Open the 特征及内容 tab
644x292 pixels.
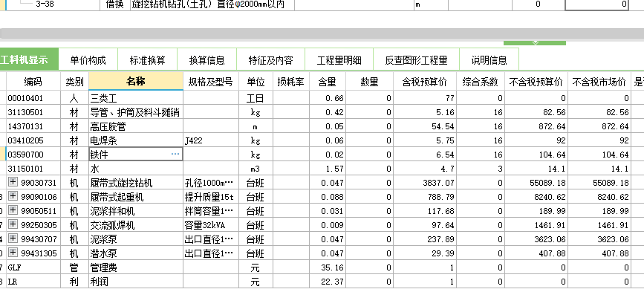(270, 60)
